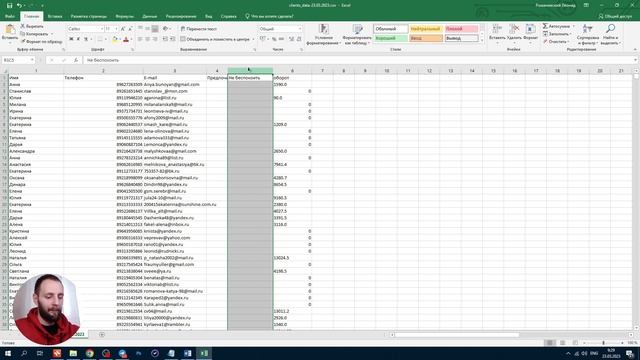Open the Очистить clear menu

pyautogui.click(x=556, y=42)
